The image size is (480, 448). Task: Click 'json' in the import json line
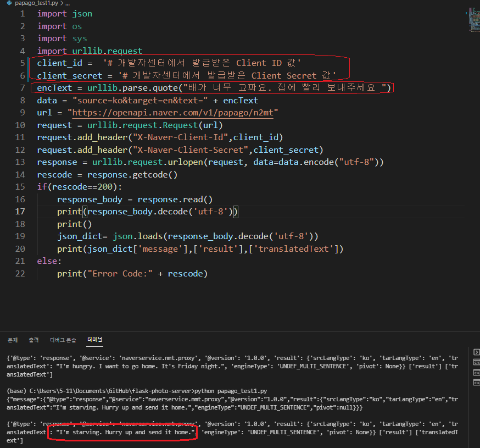[82, 14]
